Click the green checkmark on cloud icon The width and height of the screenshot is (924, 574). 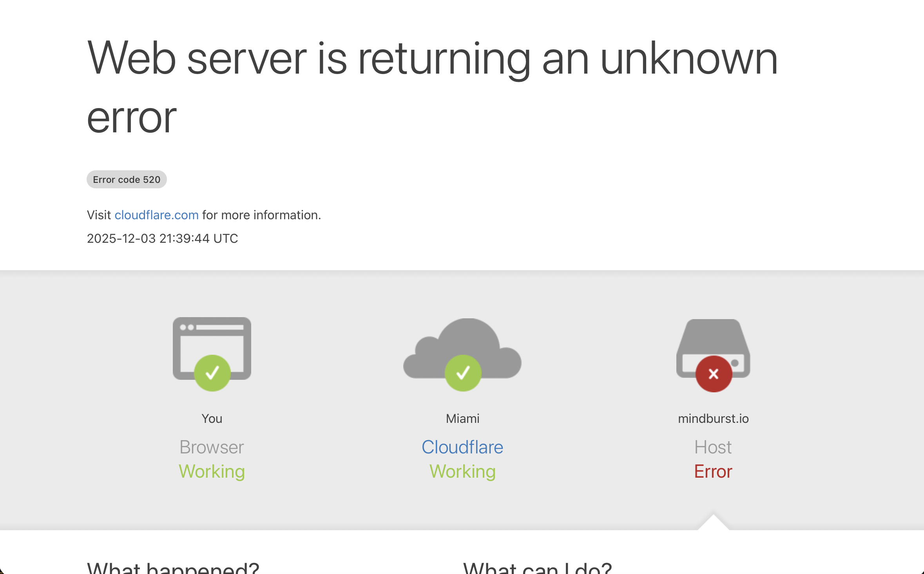click(x=463, y=373)
